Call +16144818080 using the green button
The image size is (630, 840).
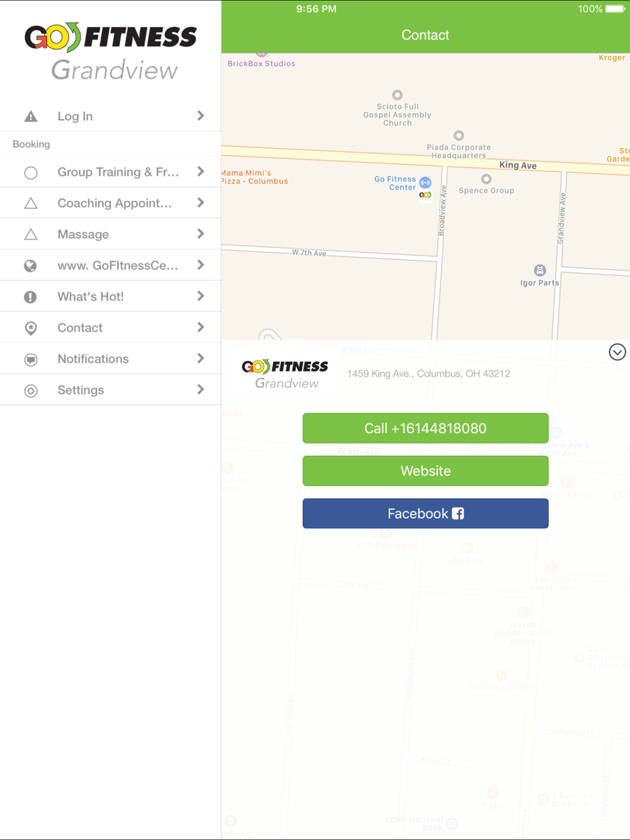point(425,428)
